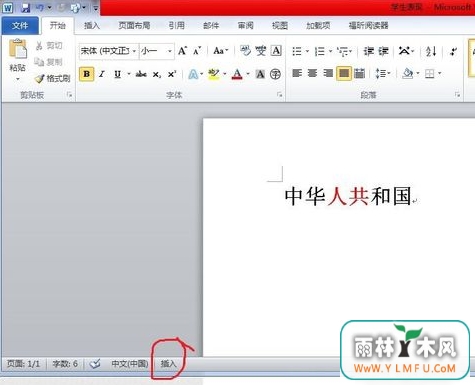Align text left in paragraph group
475x385 pixels.
pos(297,73)
